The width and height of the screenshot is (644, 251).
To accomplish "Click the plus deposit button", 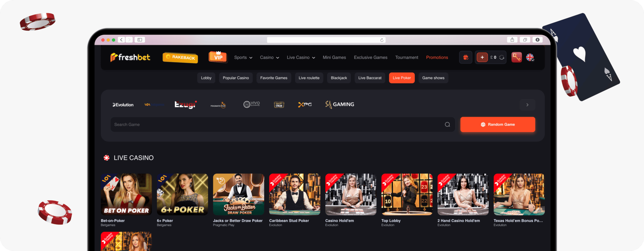I will click(482, 57).
